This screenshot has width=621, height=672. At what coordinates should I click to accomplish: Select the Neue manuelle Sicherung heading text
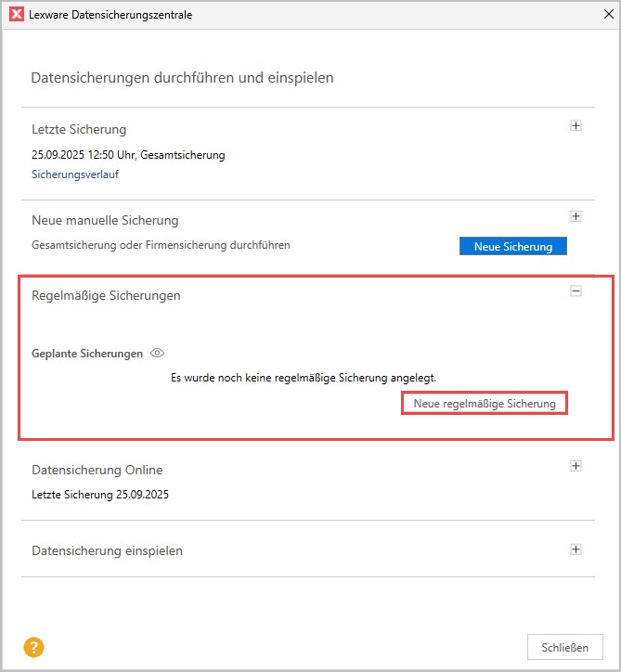pyautogui.click(x=105, y=221)
